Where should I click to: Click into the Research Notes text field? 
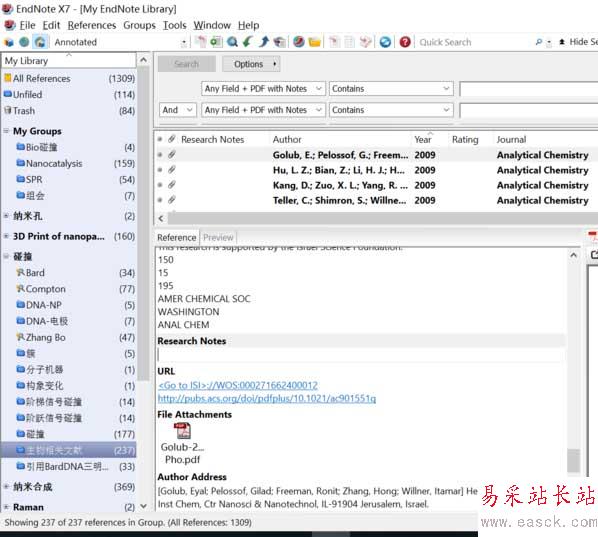tap(360, 354)
